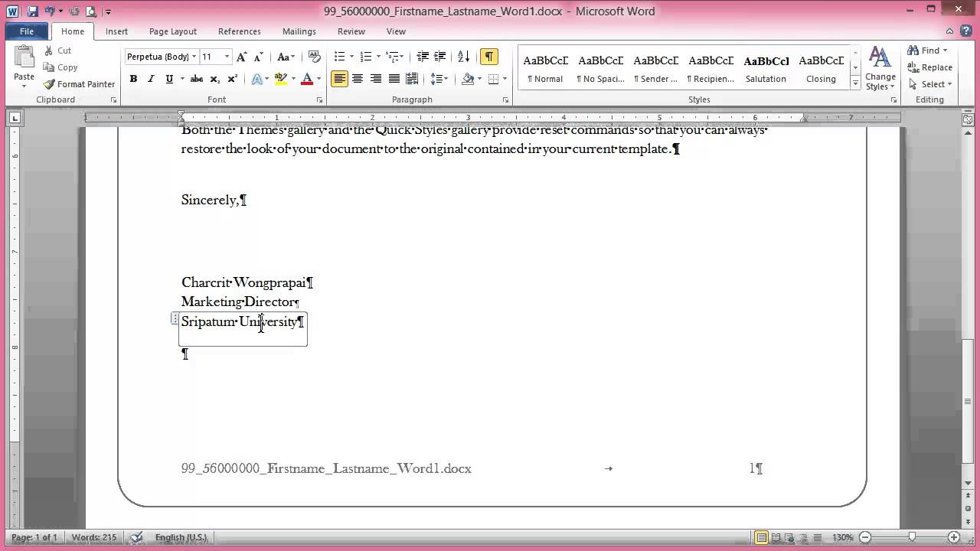Apply the No Spacing style

click(x=600, y=68)
